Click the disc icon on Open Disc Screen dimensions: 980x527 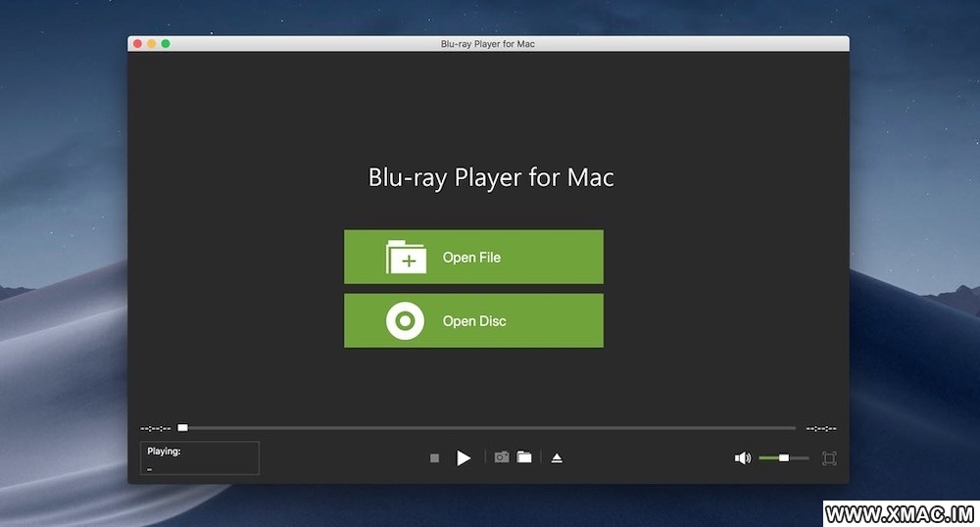pos(405,320)
